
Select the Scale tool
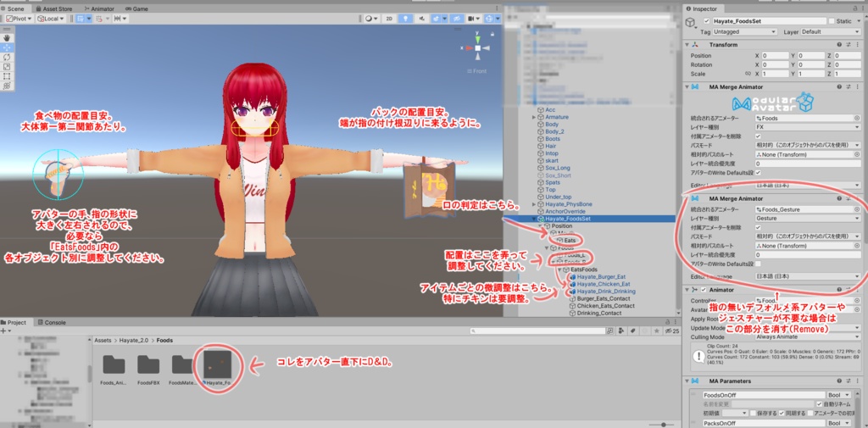pyautogui.click(x=7, y=66)
